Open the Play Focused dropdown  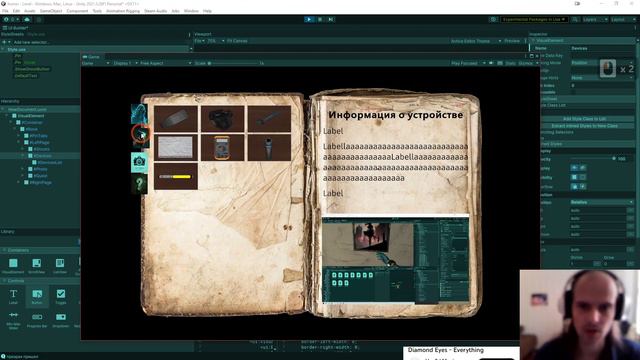click(x=468, y=63)
